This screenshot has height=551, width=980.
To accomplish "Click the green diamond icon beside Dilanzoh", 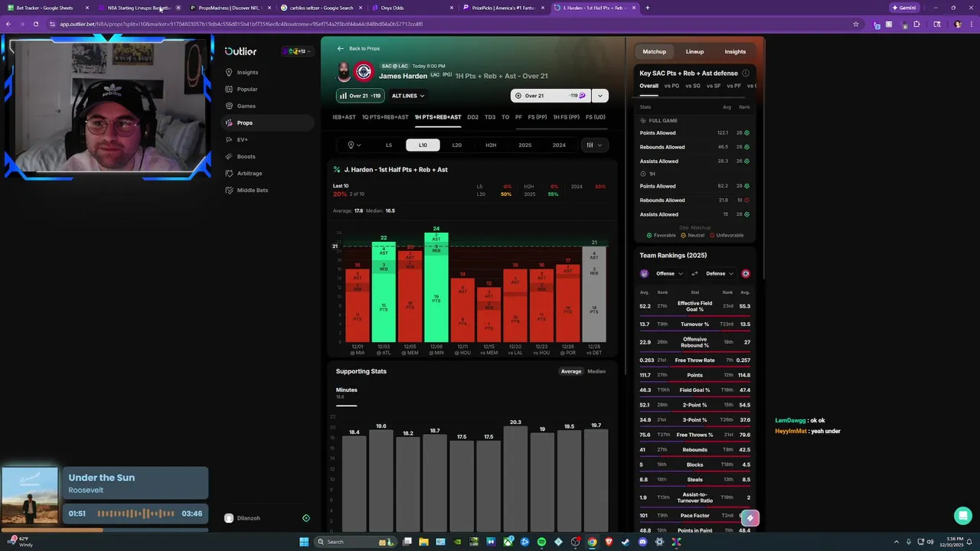I will [306, 518].
